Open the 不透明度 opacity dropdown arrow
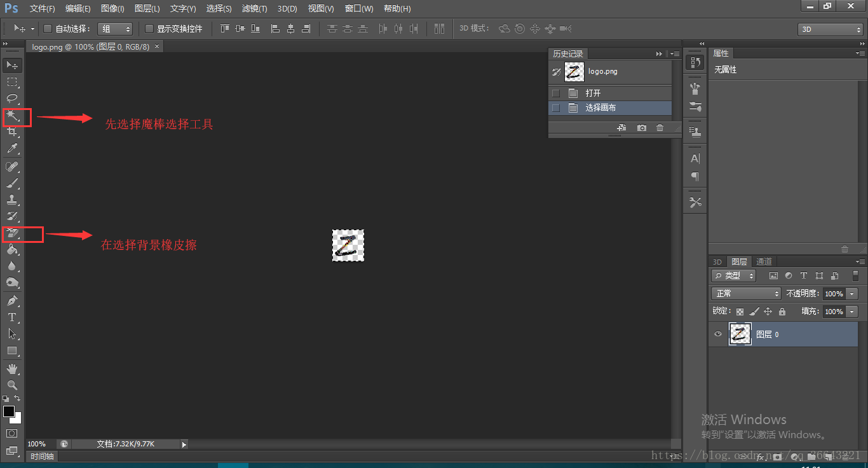This screenshot has height=468, width=868. [852, 294]
